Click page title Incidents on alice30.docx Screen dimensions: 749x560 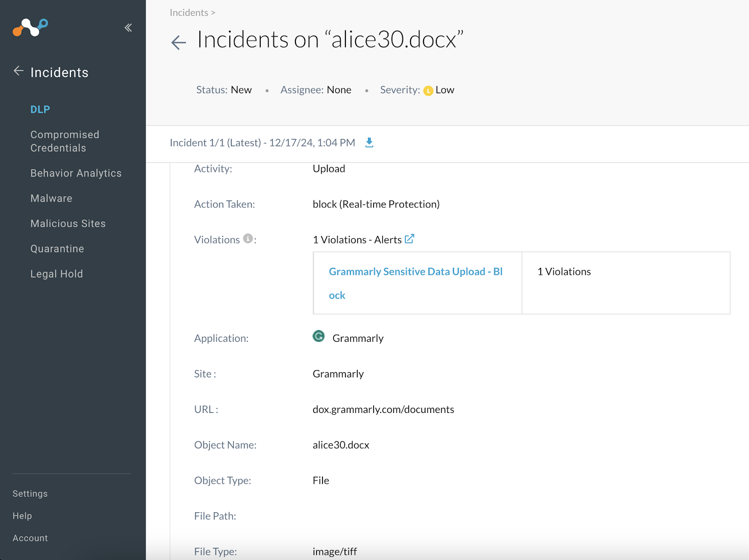tap(330, 39)
